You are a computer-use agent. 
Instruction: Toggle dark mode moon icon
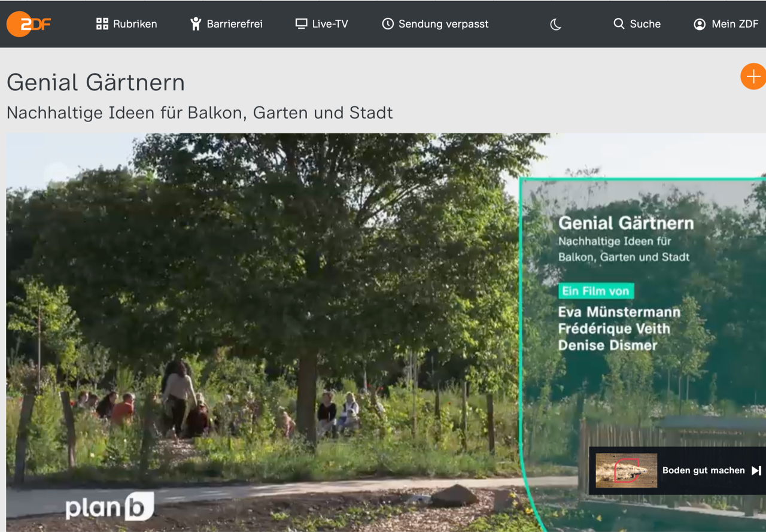[x=556, y=24]
